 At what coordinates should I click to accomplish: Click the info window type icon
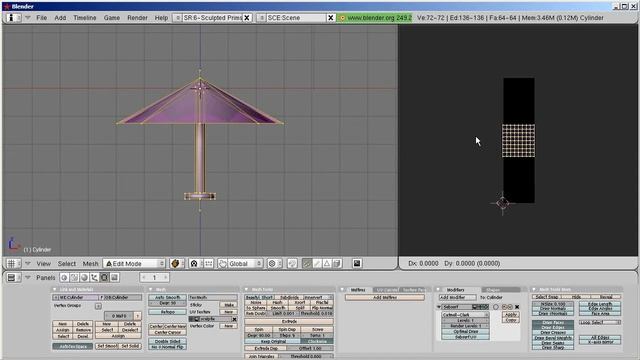(x=13, y=18)
